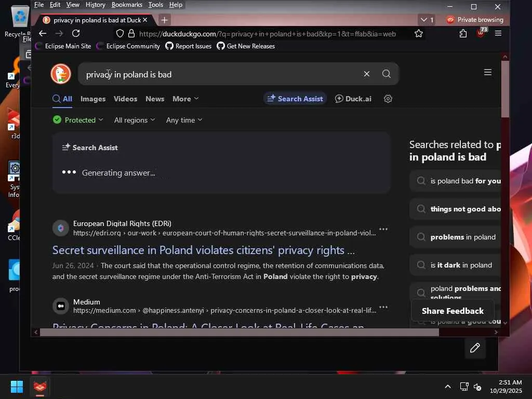The image size is (532, 399).
Task: Switch to News results tab
Action: tap(155, 99)
